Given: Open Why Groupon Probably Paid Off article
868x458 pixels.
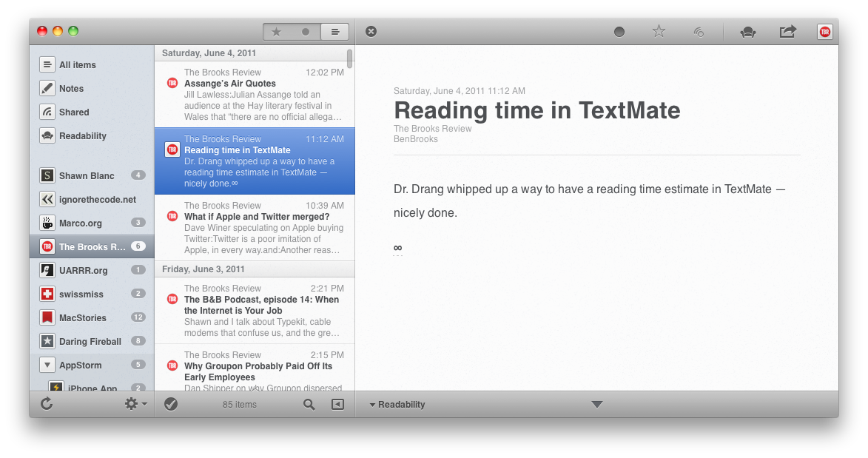Looking at the screenshot, I should pos(255,368).
